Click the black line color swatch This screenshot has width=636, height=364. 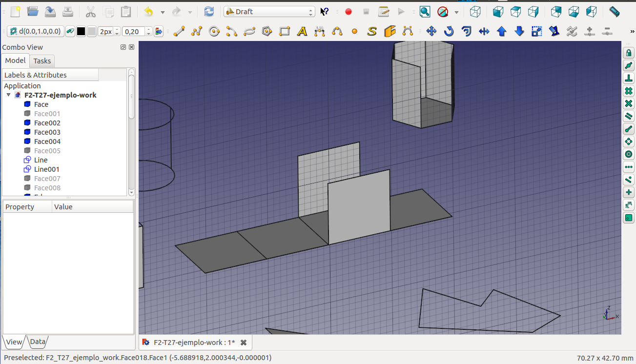click(81, 32)
